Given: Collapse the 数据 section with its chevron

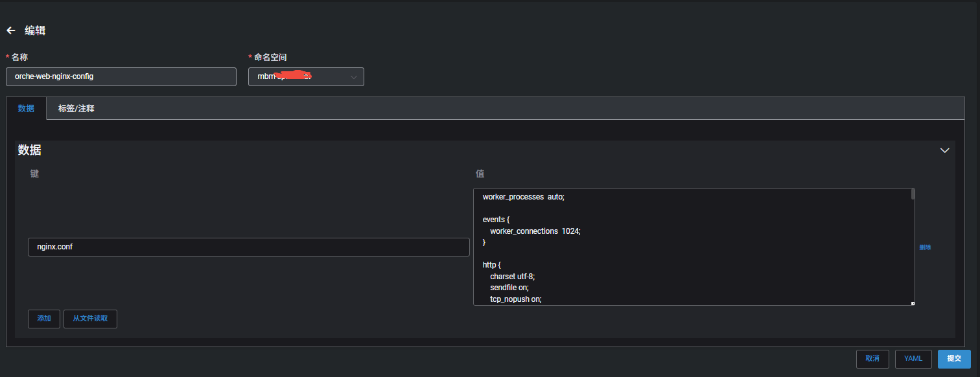Looking at the screenshot, I should coord(944,150).
